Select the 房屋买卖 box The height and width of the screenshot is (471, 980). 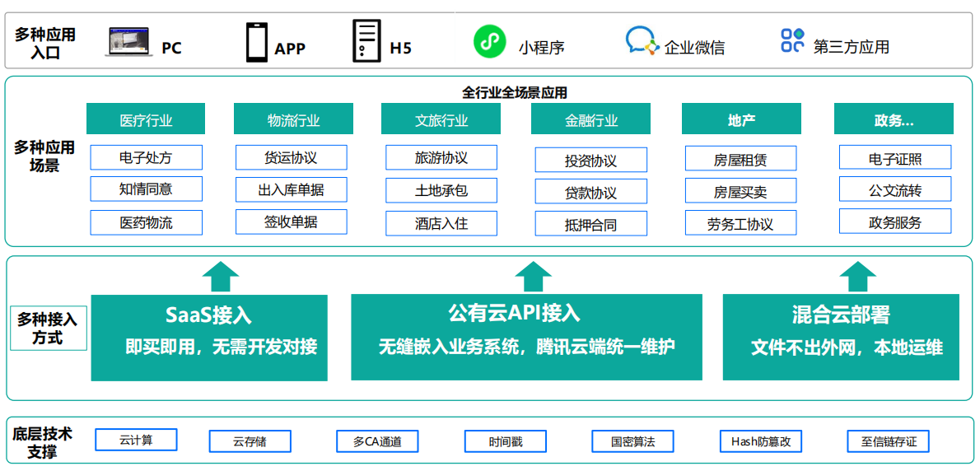[741, 190]
